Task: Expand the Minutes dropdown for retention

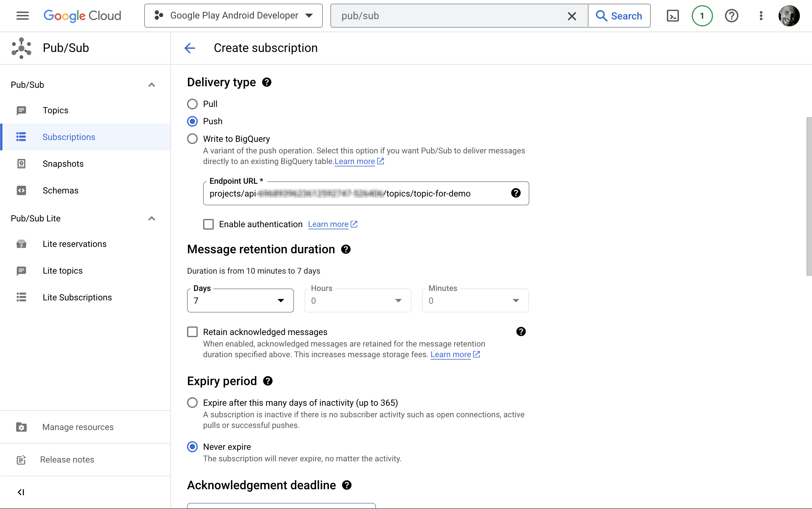Action: click(x=515, y=300)
